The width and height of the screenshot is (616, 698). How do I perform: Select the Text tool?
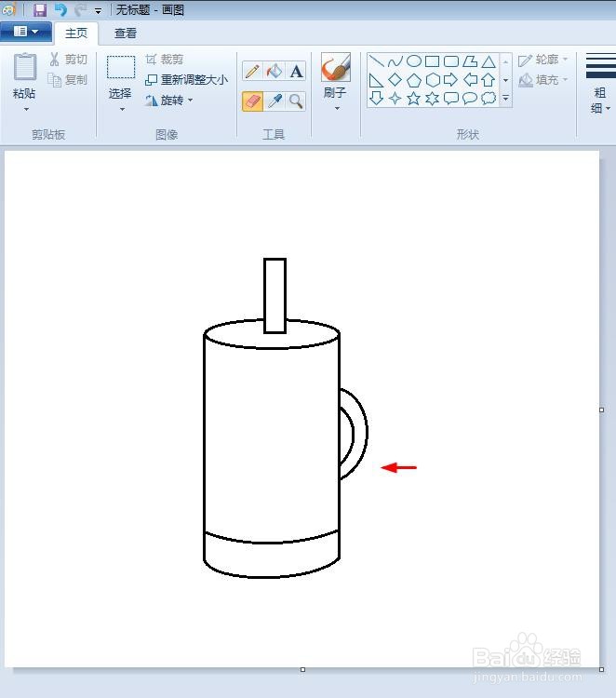(296, 71)
